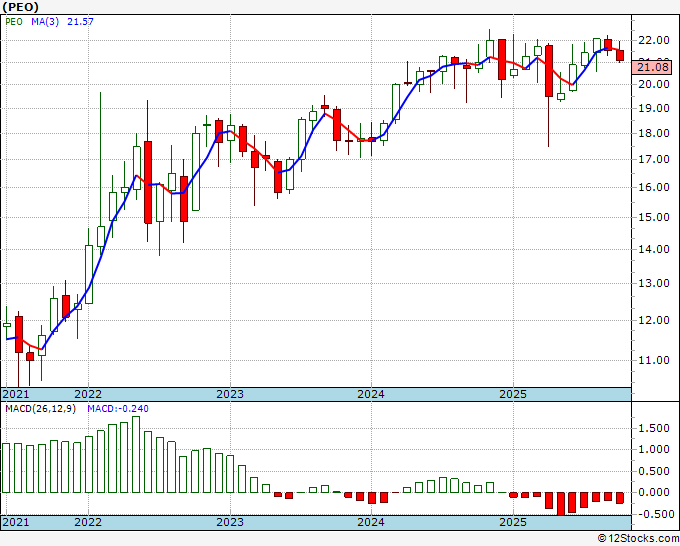Click the 22.00 price axis label
This screenshot has width=680, height=546.
(x=654, y=40)
